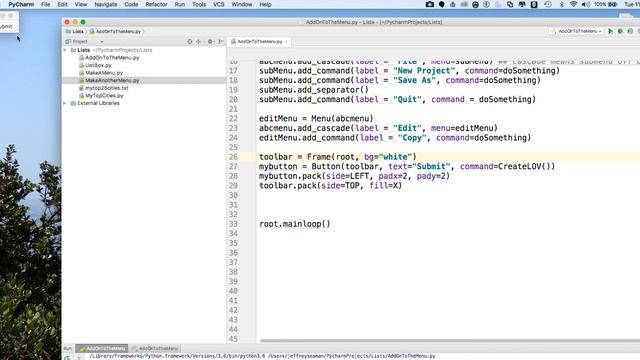This screenshot has width=640, height=360.
Task: Open the Run menu
Action: pos(180,4)
